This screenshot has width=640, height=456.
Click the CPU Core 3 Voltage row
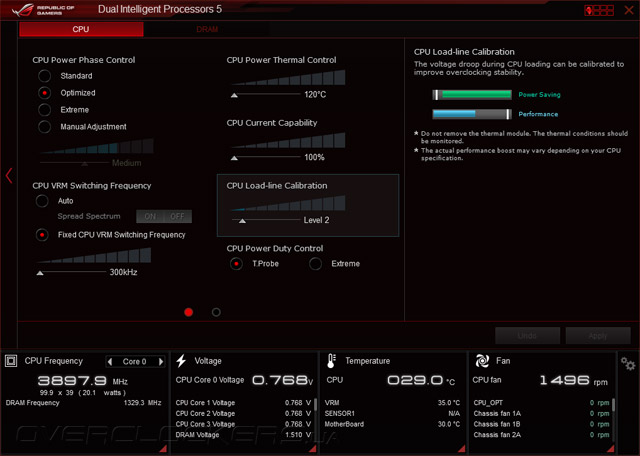point(243,424)
